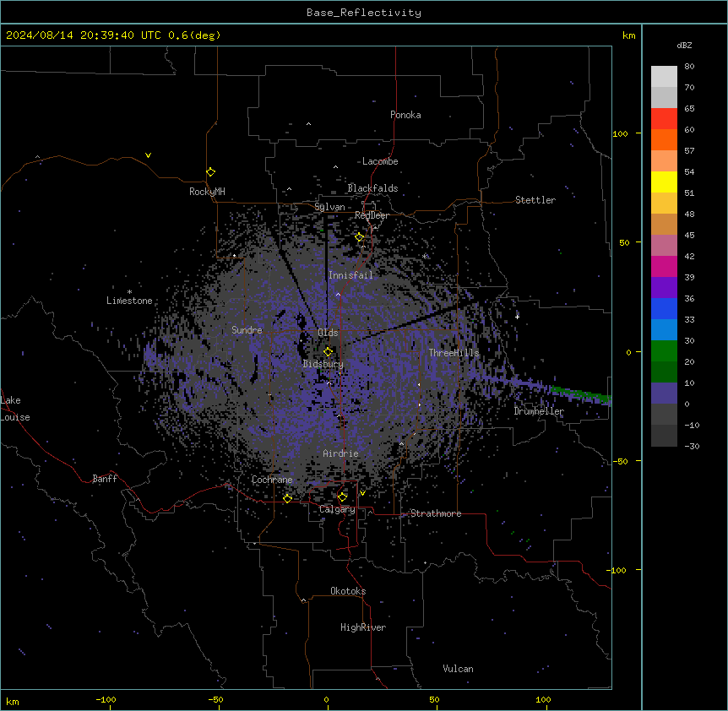Click the 100 tick on right km axis
This screenshot has width=728, height=711.
tap(620, 133)
